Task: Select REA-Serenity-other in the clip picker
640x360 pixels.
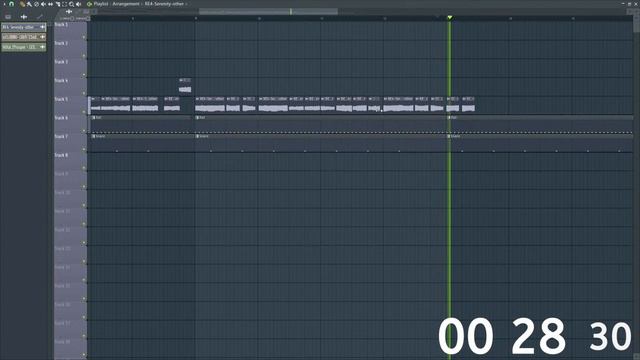Action: [x=24, y=27]
